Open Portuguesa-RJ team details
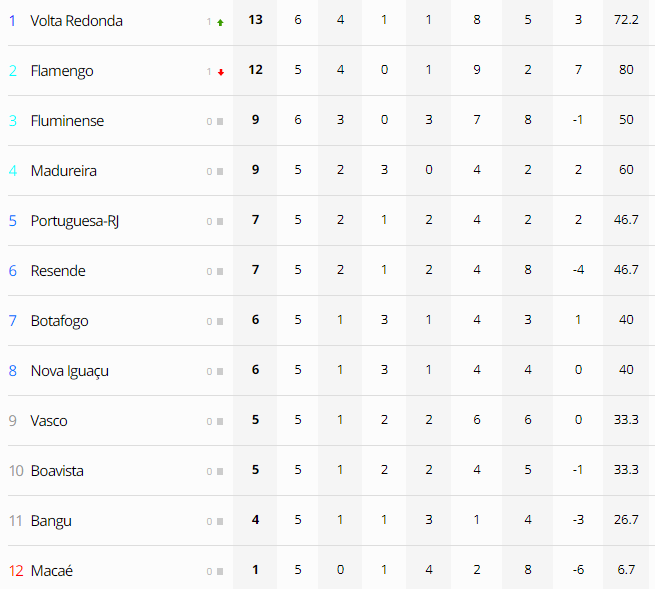This screenshot has width=655, height=589. click(x=75, y=221)
